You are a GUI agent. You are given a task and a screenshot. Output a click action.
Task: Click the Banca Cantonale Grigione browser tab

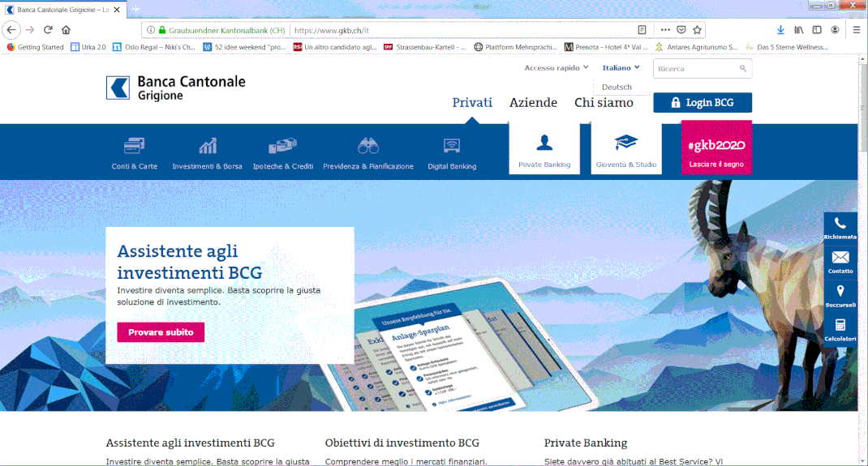[62, 10]
